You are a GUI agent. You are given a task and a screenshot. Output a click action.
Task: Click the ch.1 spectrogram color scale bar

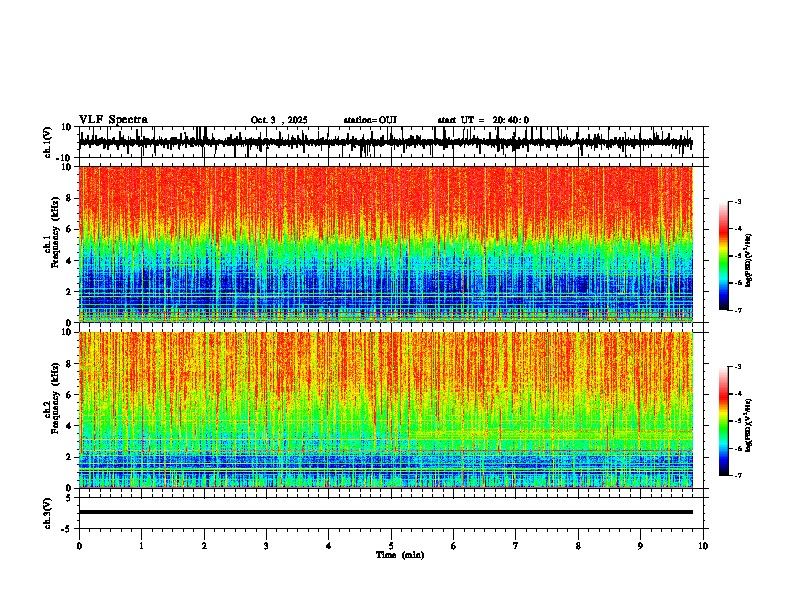[723, 256]
